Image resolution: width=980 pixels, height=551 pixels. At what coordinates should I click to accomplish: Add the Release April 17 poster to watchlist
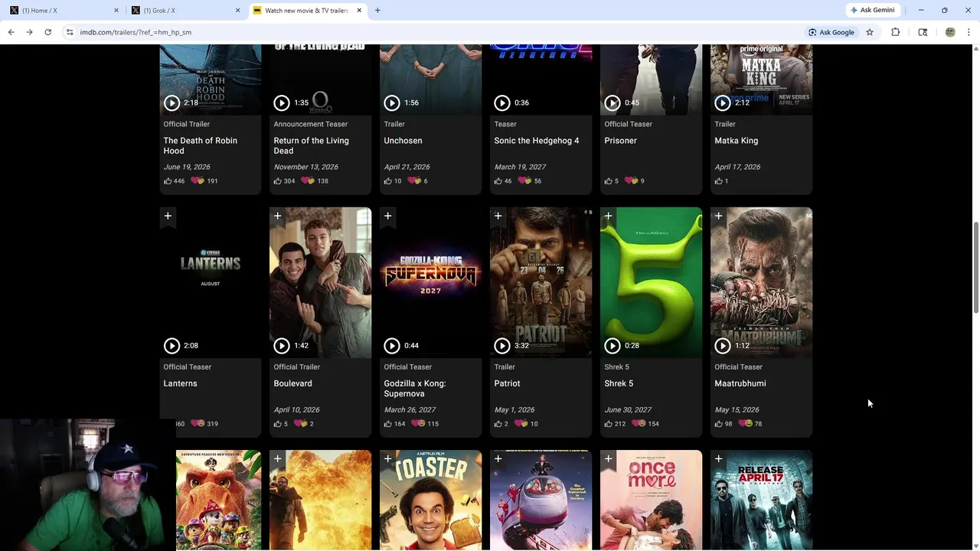pyautogui.click(x=719, y=459)
